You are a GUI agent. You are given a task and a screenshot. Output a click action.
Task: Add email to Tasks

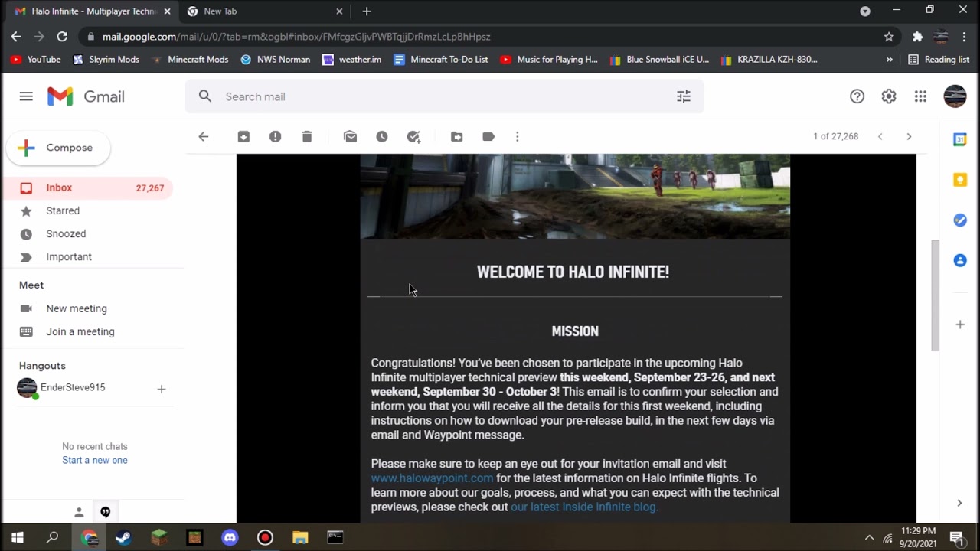tap(413, 136)
